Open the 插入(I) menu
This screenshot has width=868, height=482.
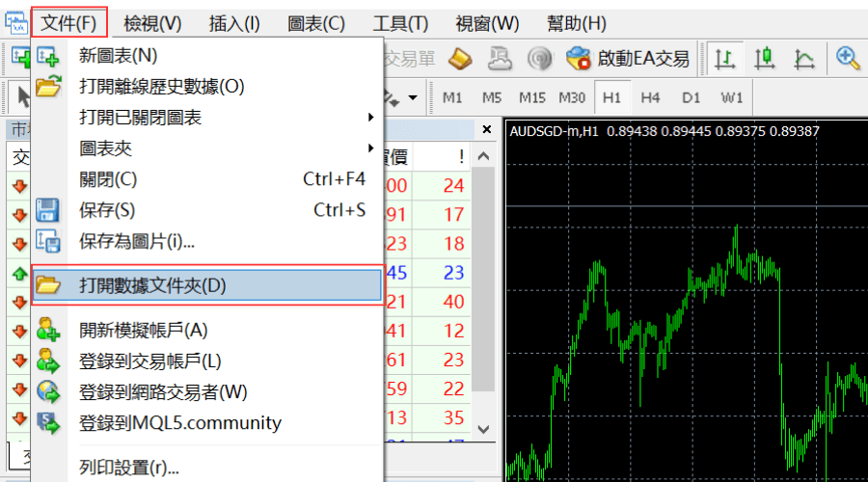tap(234, 23)
